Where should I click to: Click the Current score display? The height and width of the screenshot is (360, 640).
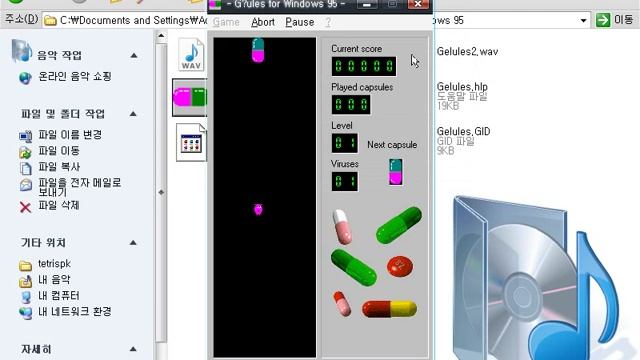[x=364, y=66]
